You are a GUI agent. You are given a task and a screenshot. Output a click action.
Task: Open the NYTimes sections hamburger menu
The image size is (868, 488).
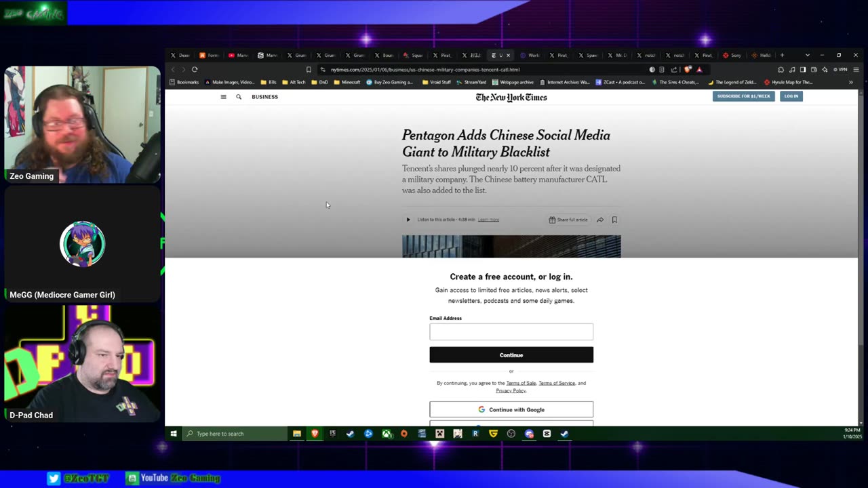[x=223, y=97]
